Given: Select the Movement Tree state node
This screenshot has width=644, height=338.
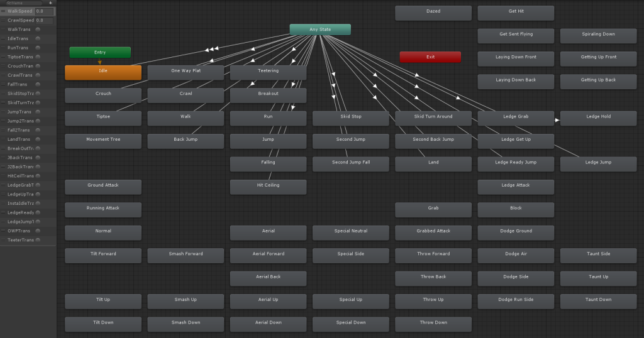Looking at the screenshot, I should point(103,140).
